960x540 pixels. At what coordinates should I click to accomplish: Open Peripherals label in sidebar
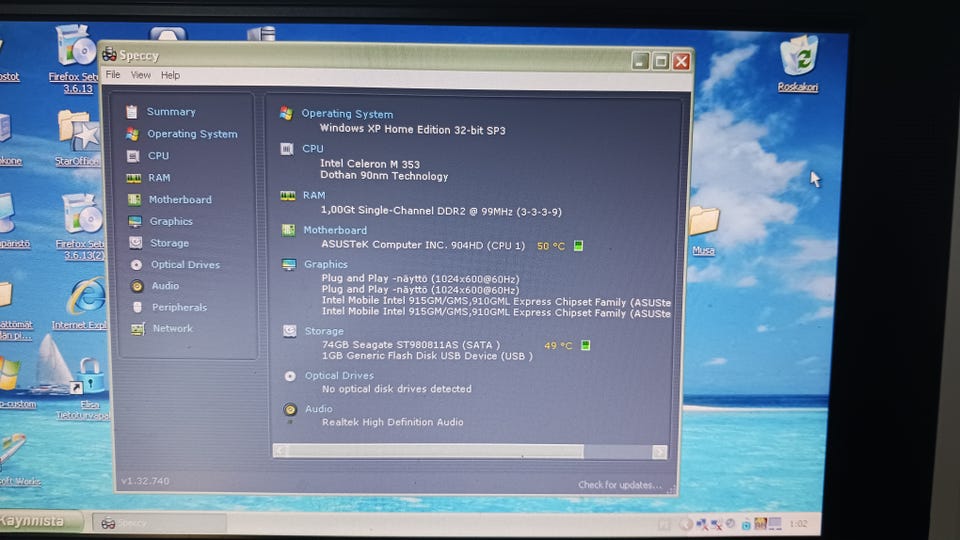179,307
